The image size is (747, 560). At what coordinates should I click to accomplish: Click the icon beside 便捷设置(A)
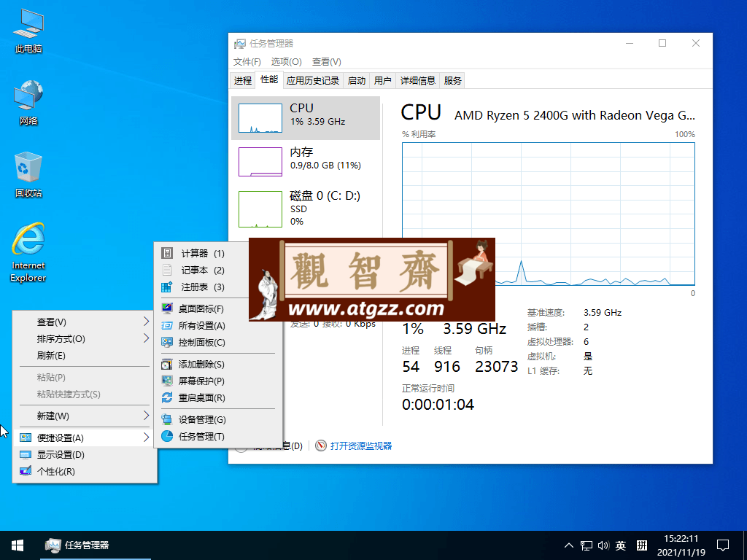(x=26, y=437)
